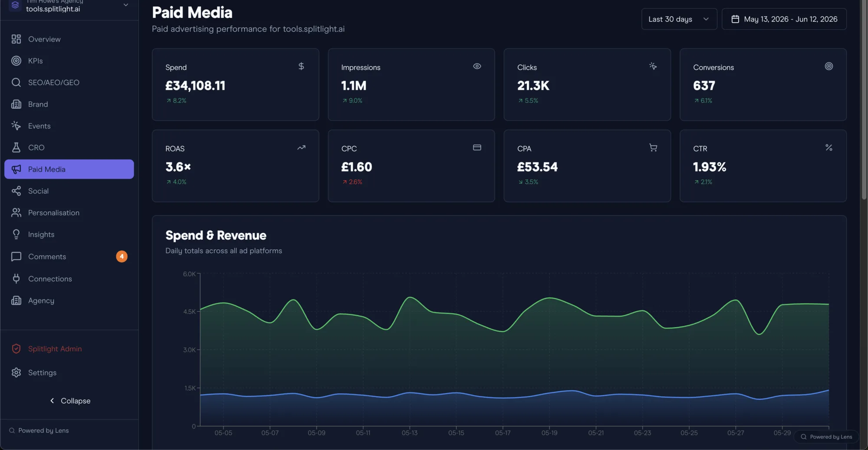Click the Conversions value 637

point(704,85)
